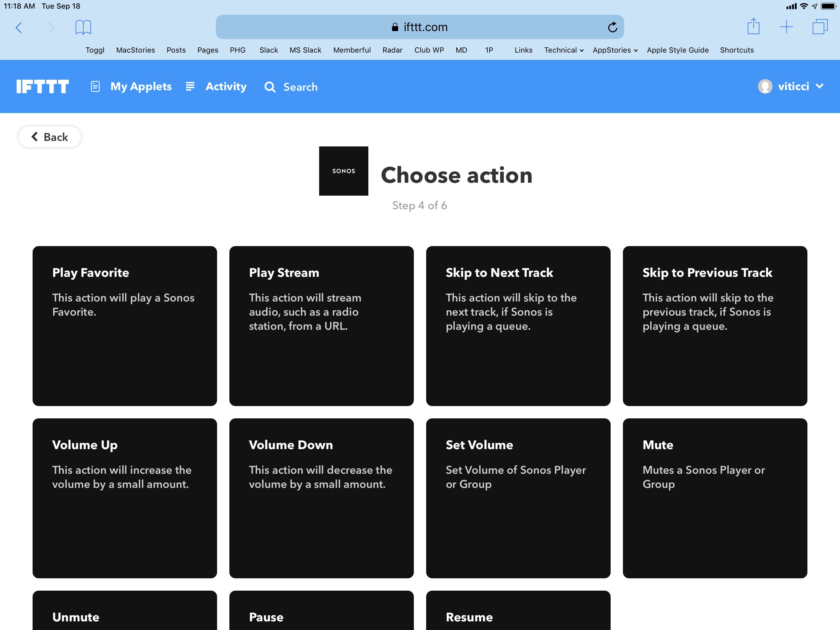Image resolution: width=840 pixels, height=630 pixels.
Task: Click the My Applets document icon
Action: coord(95,87)
